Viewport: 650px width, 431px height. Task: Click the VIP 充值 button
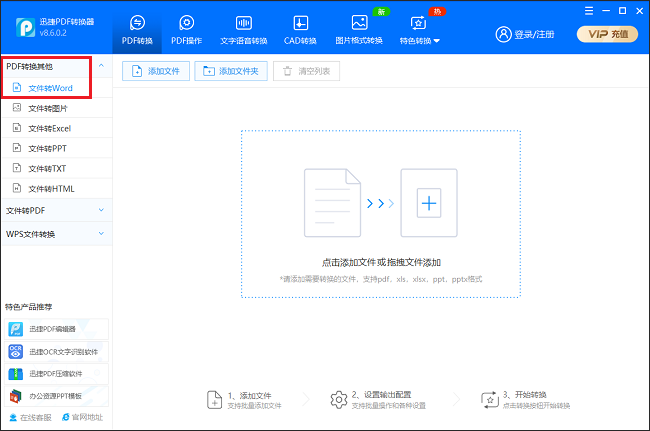[607, 34]
